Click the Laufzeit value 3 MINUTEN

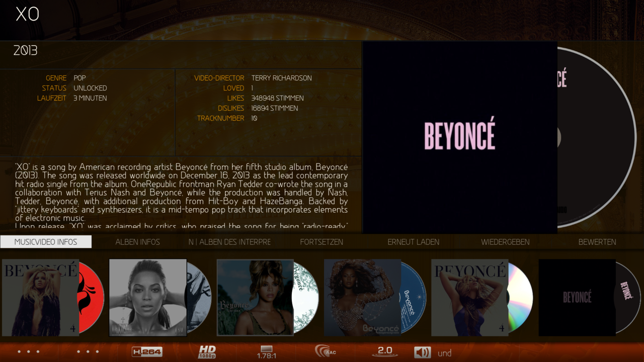90,98
